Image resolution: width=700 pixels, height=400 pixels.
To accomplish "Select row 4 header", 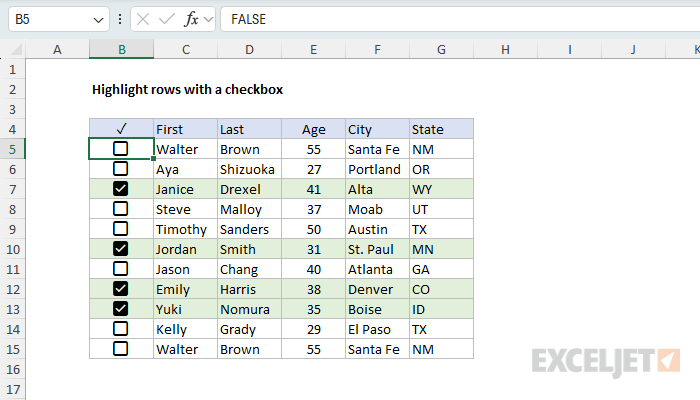I will click(x=12, y=129).
